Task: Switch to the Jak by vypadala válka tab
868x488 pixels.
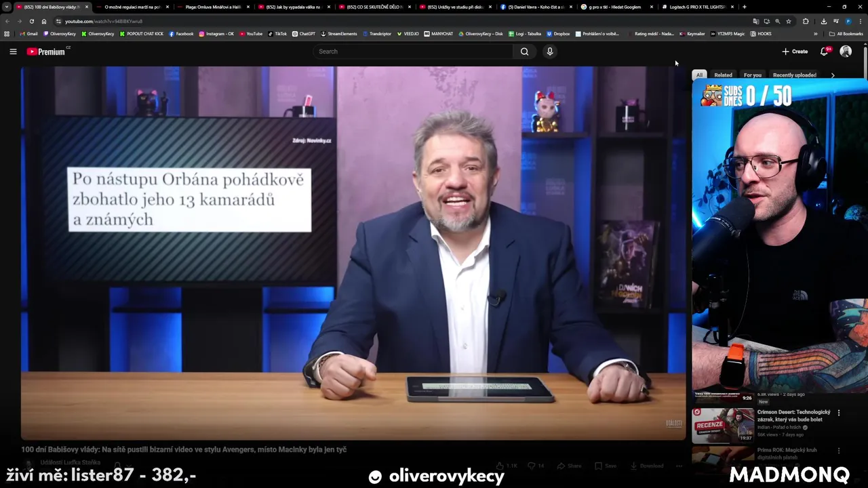Action: click(x=293, y=7)
